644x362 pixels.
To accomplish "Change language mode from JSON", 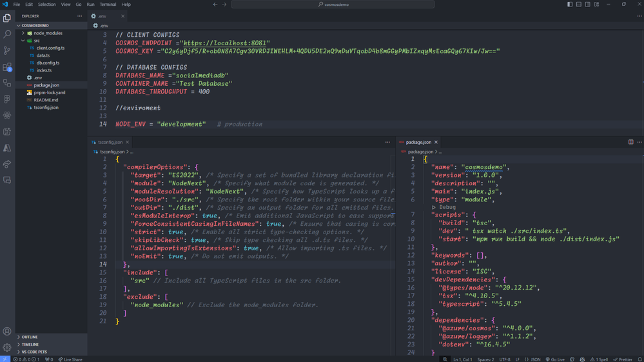I will pyautogui.click(x=532, y=359).
